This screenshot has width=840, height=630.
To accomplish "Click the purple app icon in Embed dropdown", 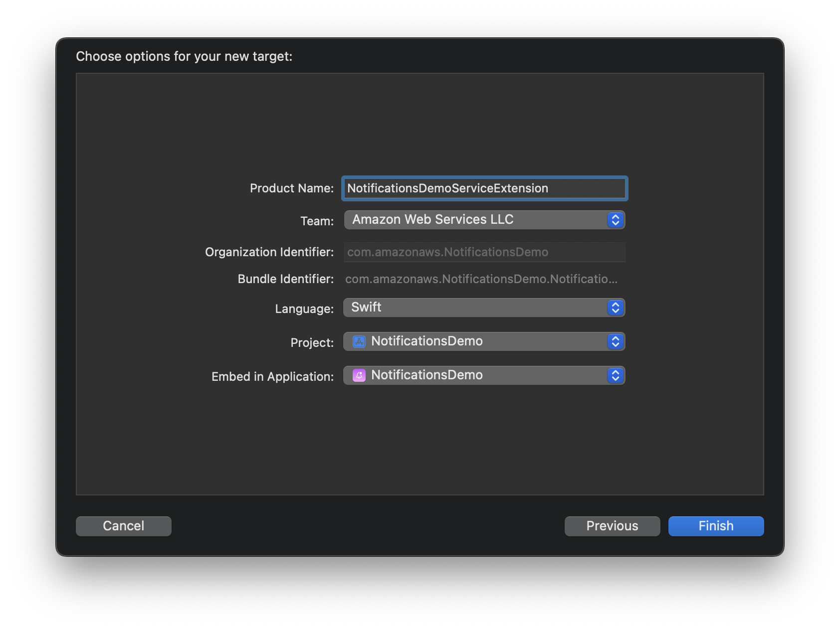I will (359, 375).
